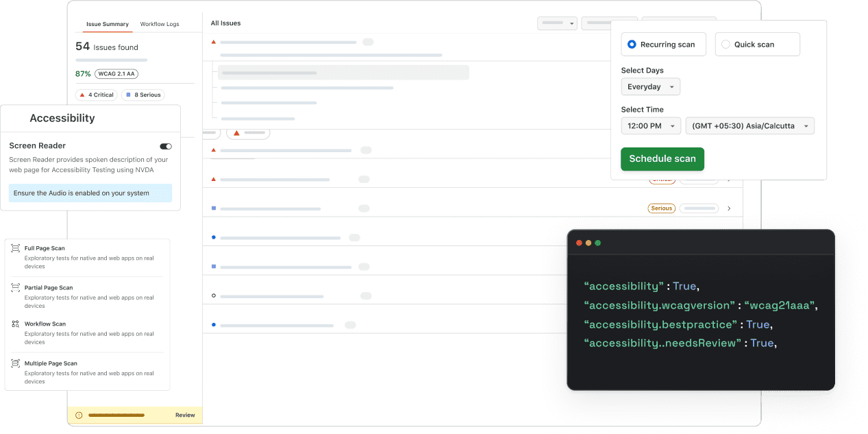Click the 87% score value
The image size is (868, 434).
pos(83,74)
